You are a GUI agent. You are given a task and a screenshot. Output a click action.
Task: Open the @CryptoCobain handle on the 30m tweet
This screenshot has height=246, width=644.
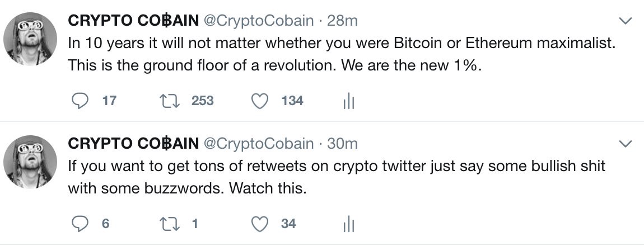pyautogui.click(x=258, y=144)
